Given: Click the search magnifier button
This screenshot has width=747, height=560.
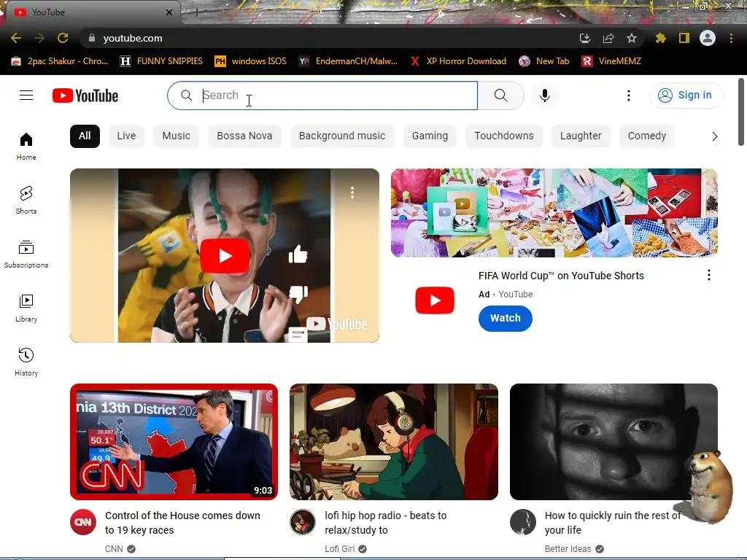Looking at the screenshot, I should [x=500, y=96].
